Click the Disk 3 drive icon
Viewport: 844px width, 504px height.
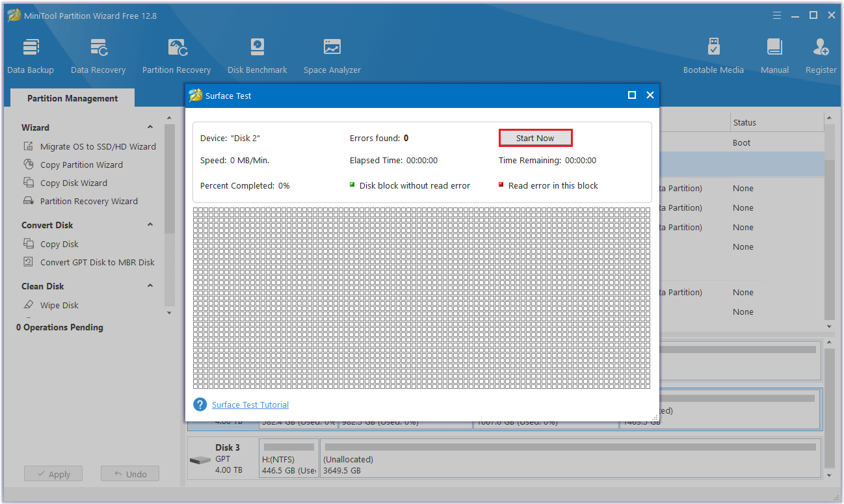[200, 460]
